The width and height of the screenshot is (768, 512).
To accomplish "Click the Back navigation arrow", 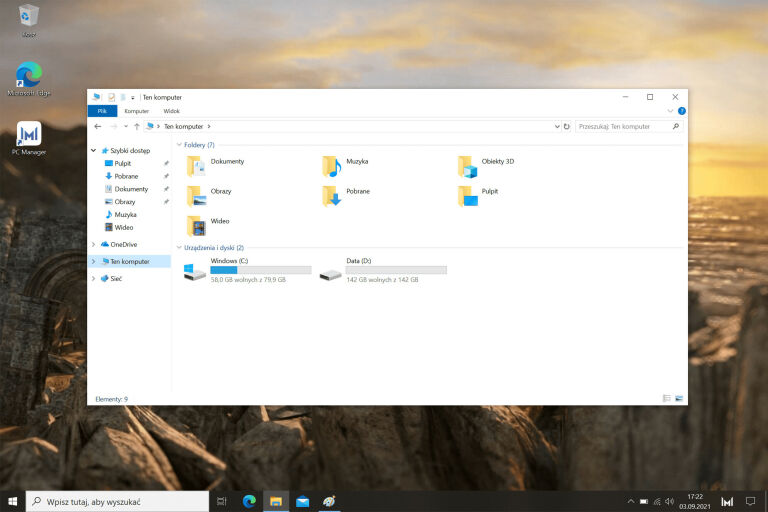I will (97, 126).
